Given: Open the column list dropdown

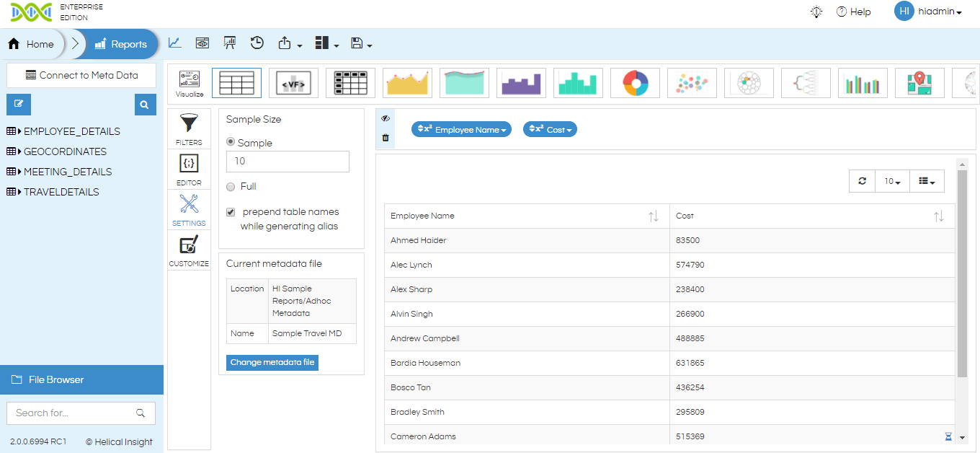Looking at the screenshot, I should [x=927, y=182].
